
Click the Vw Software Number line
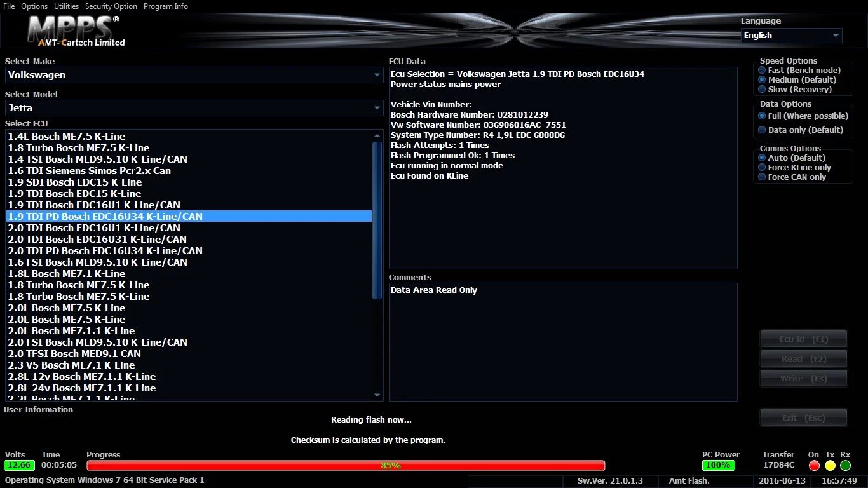click(x=478, y=125)
